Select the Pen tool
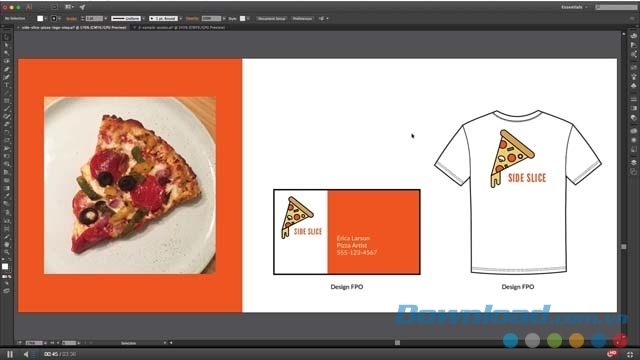The height and width of the screenshot is (360, 640). (6, 69)
